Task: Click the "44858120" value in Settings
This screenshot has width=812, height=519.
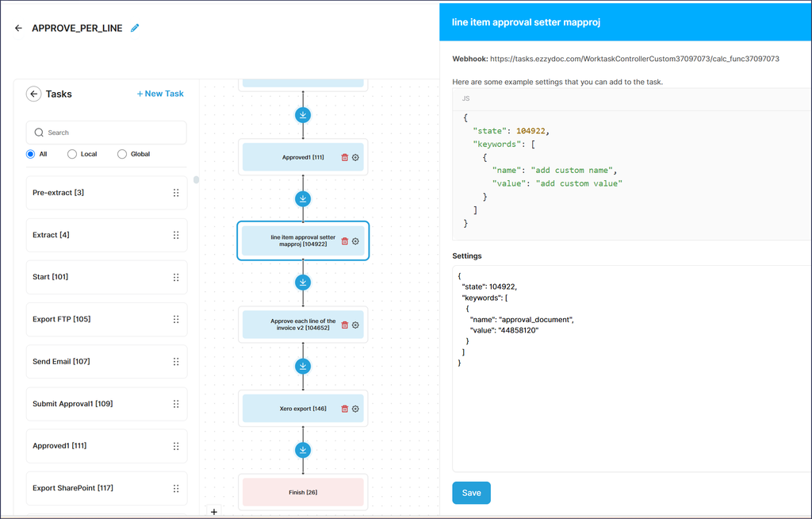Action: pyautogui.click(x=519, y=331)
